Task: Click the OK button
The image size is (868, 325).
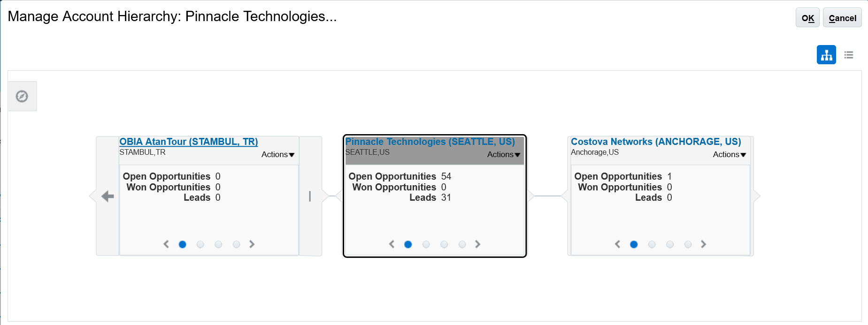Action: click(x=807, y=18)
